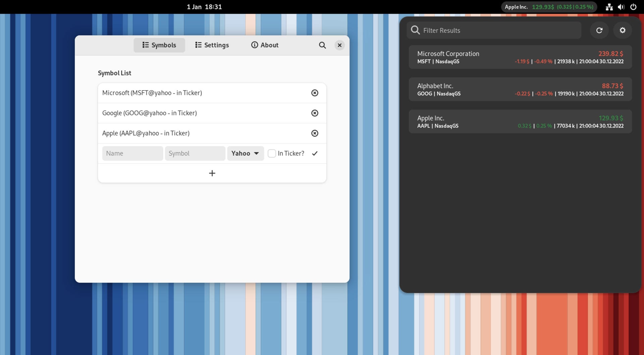Image resolution: width=644 pixels, height=355 pixels.
Task: Click the AAPL | NasdaqGS label
Action: (x=438, y=126)
